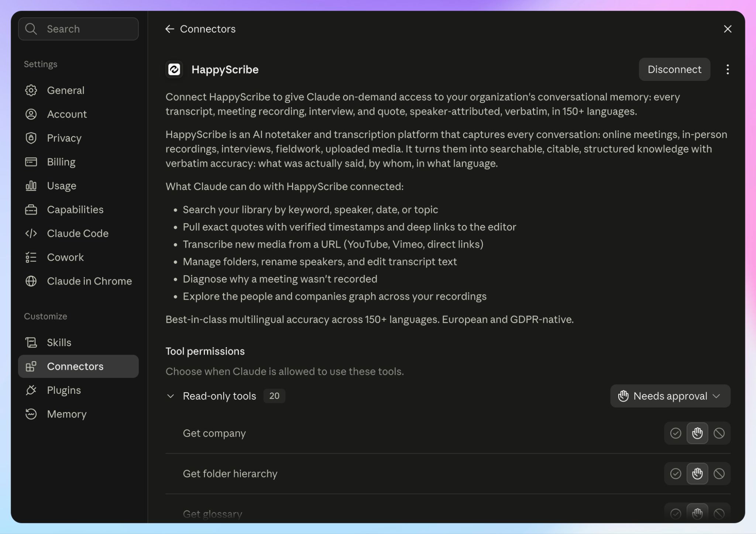Click "Manage folders, rename speakers" bullet
The width and height of the screenshot is (756, 534).
click(x=320, y=262)
